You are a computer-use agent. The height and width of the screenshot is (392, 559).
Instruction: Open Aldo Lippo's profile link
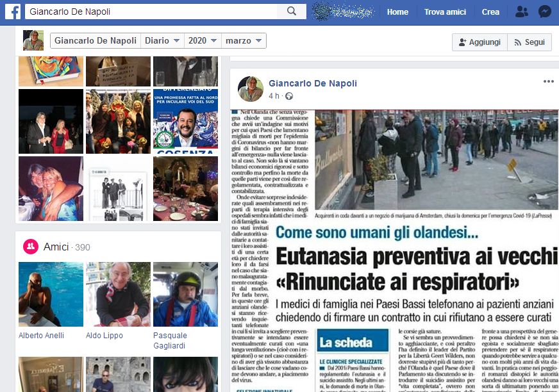tap(104, 336)
